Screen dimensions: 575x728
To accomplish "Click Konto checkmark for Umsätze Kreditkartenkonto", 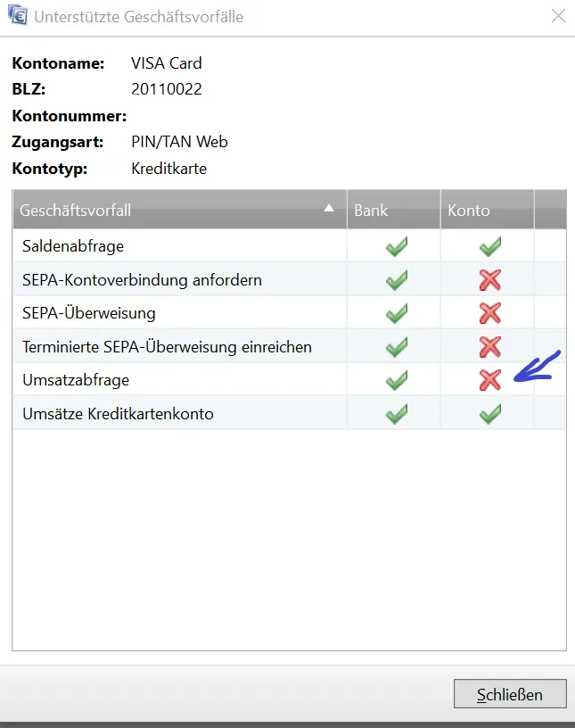I will click(489, 414).
